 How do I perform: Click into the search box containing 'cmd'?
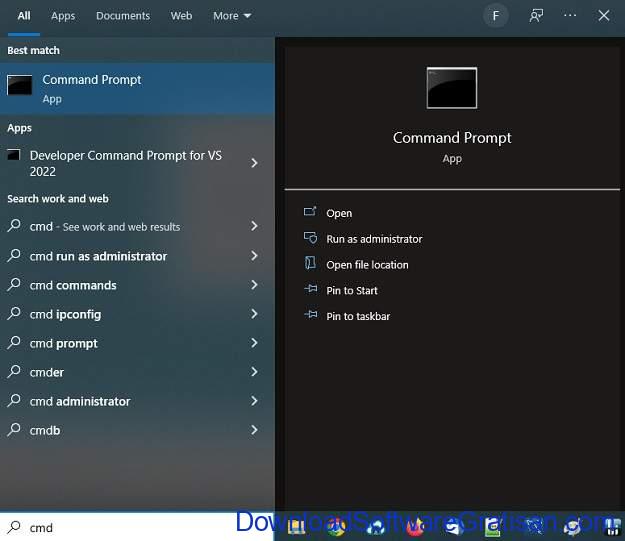(137, 527)
